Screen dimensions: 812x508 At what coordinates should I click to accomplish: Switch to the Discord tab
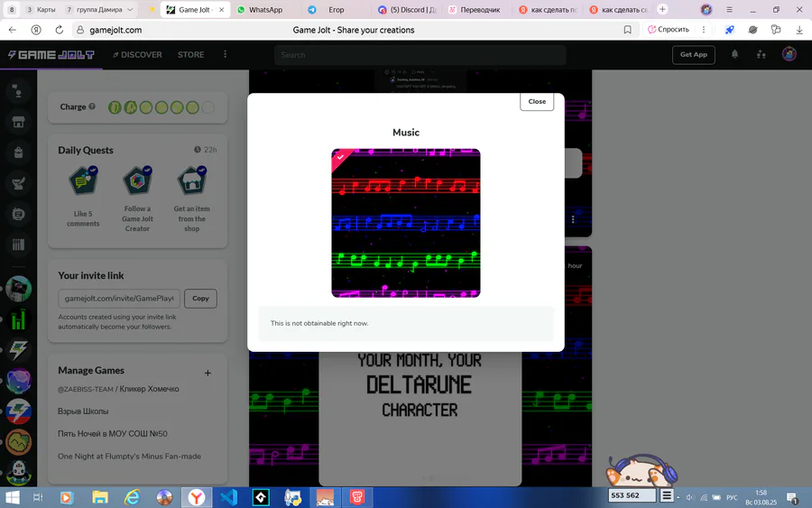(407, 10)
